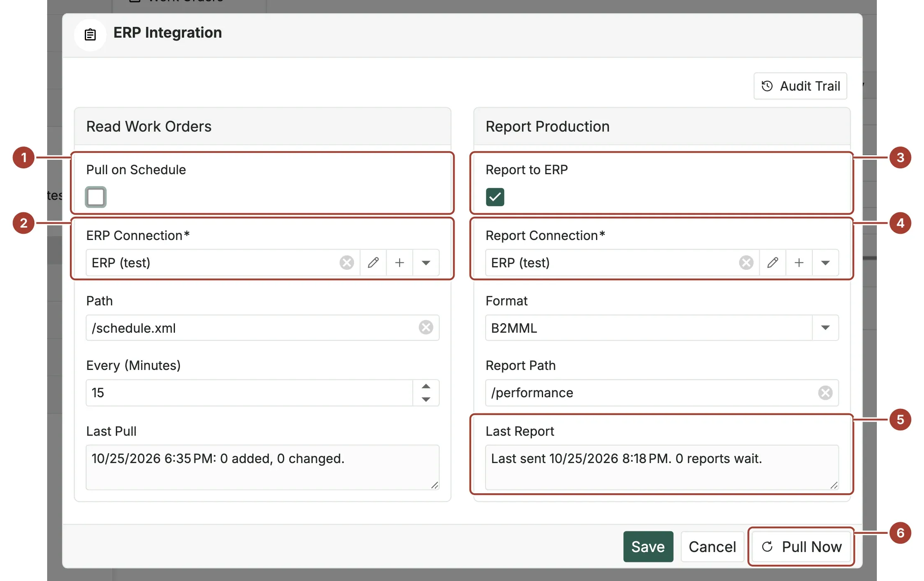924x581 pixels.
Task: Click the Pull Now button
Action: pos(801,547)
